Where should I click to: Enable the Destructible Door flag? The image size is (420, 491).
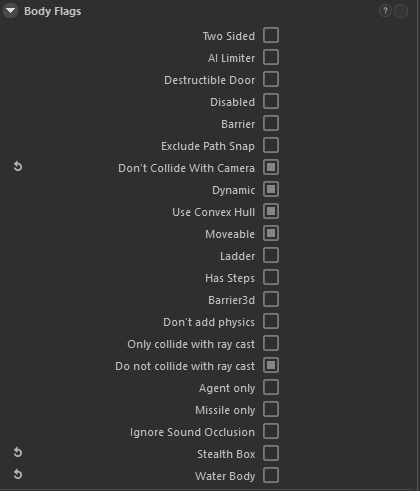tap(271, 79)
